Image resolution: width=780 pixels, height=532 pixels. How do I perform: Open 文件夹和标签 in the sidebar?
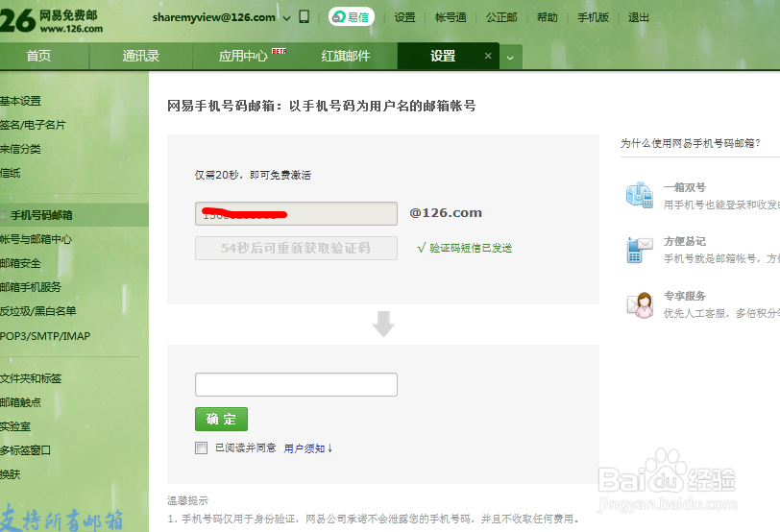[x=31, y=378]
